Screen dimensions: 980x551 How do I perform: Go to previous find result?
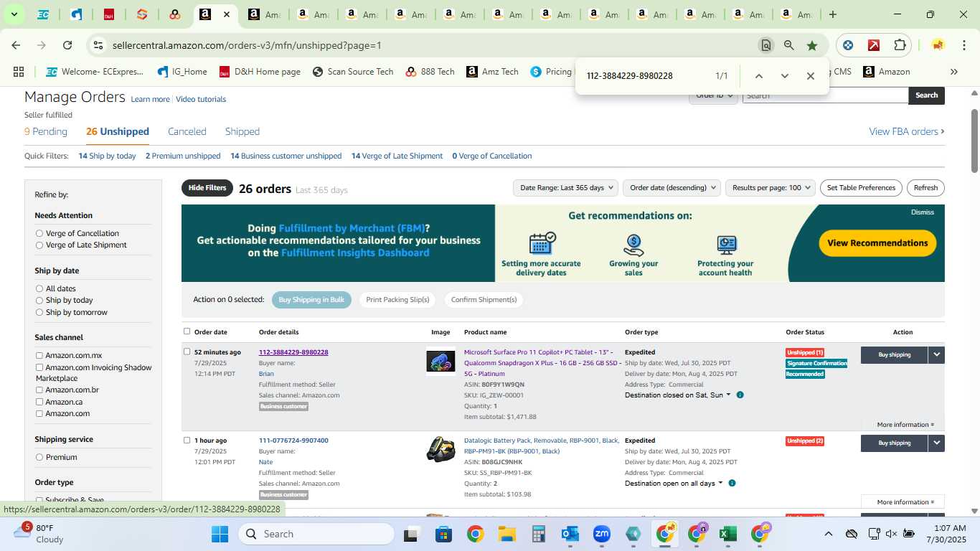[759, 76]
